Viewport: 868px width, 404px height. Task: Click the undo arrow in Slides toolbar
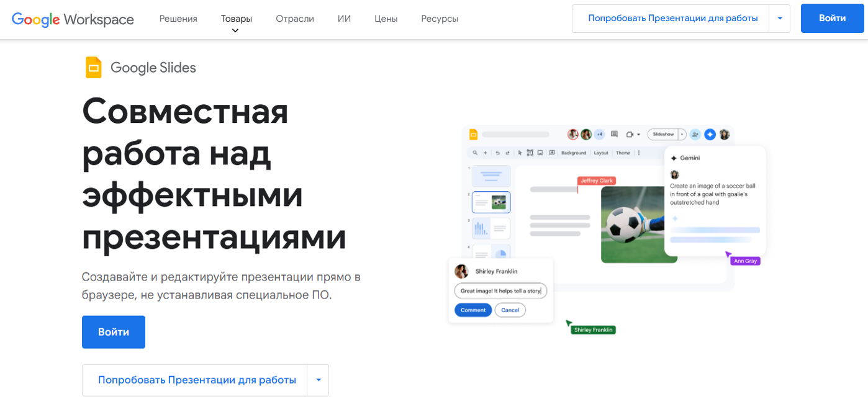coord(497,153)
